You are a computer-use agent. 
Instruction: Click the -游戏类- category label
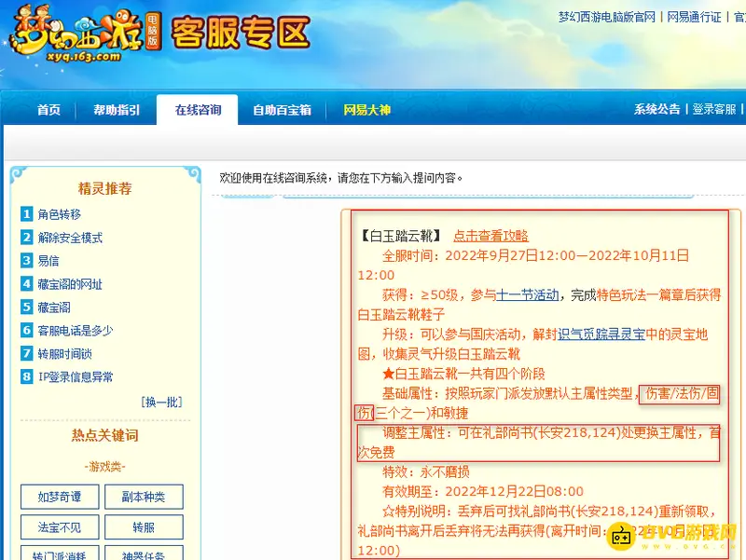tap(104, 467)
